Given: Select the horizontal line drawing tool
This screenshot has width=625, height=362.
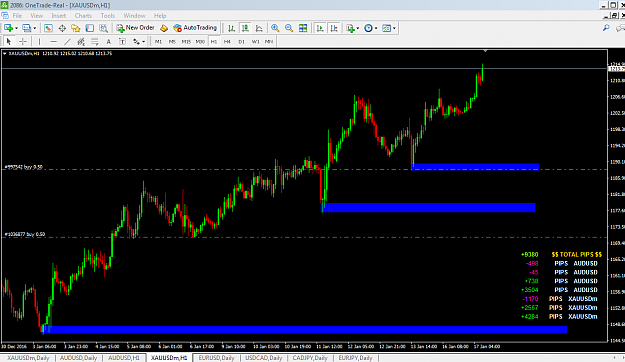Looking at the screenshot, I should click(53, 41).
